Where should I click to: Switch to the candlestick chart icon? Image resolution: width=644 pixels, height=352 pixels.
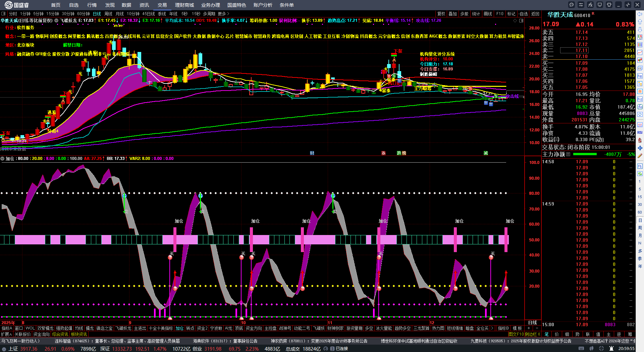[640, 60]
